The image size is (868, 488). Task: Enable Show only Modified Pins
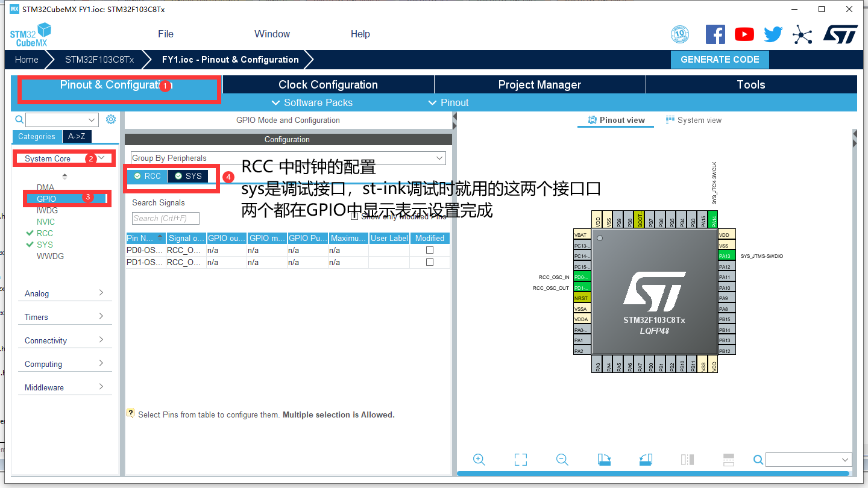[x=354, y=216]
